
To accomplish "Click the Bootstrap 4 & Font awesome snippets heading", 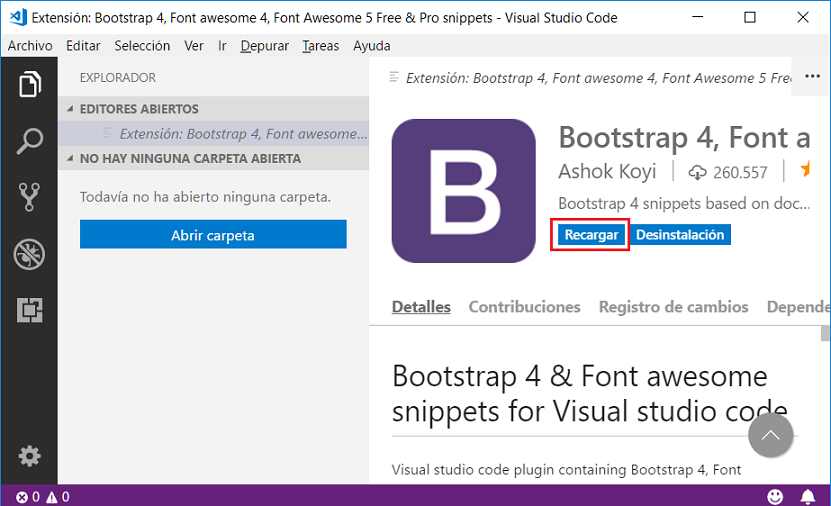I will pos(590,394).
